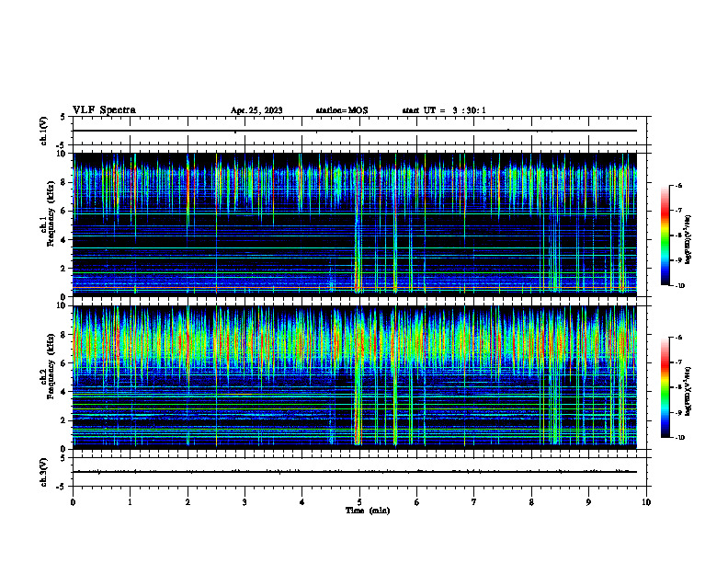Click the ch.1 color bar 'log(PSD)' label
Viewport: 728px width, 563px height.
point(688,240)
